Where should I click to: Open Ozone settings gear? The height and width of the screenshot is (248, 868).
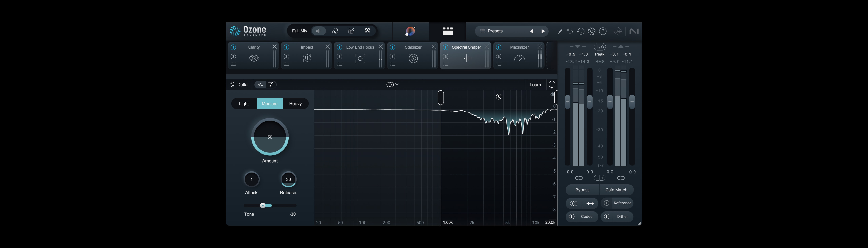coord(591,31)
